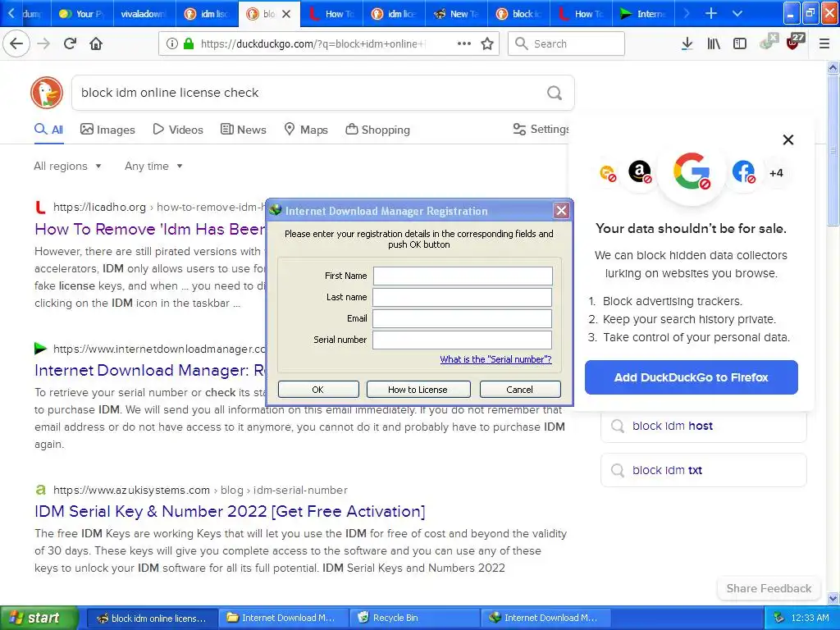
Task: Open the Firefox home page icon
Action: tap(96, 43)
